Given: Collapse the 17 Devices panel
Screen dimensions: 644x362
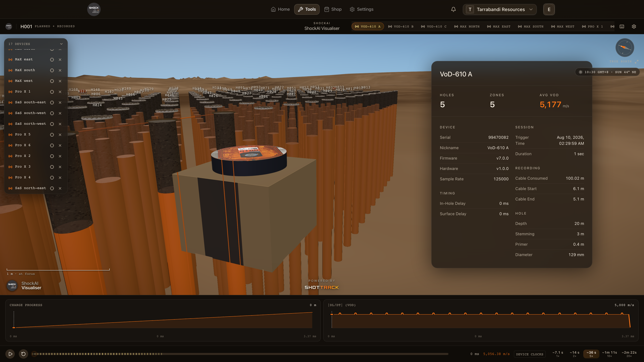Looking at the screenshot, I should pyautogui.click(x=61, y=44).
